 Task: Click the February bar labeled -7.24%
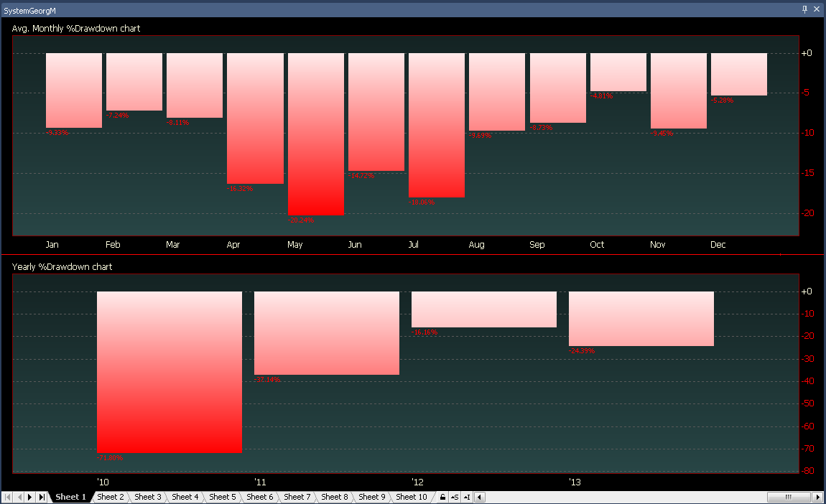click(x=134, y=82)
